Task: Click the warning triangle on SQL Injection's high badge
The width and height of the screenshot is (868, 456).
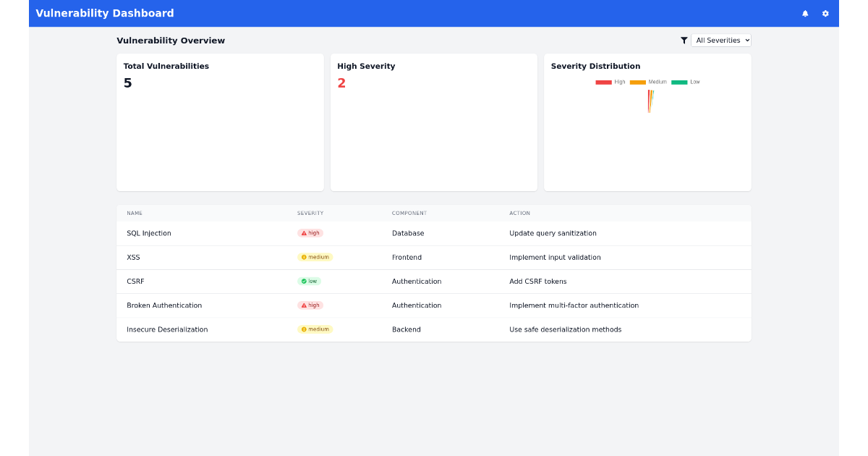Action: pyautogui.click(x=304, y=233)
